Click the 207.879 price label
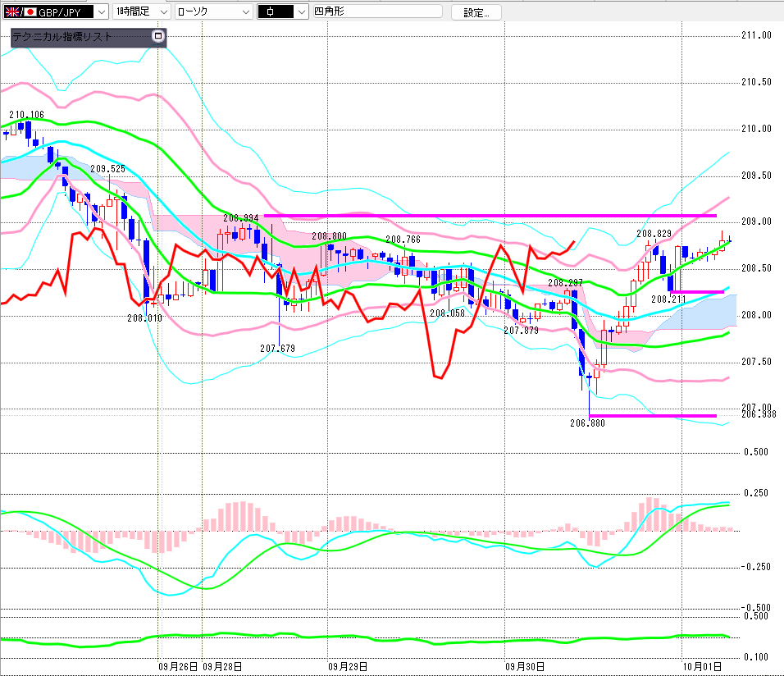Screen dimensions: 784x676 521,331
